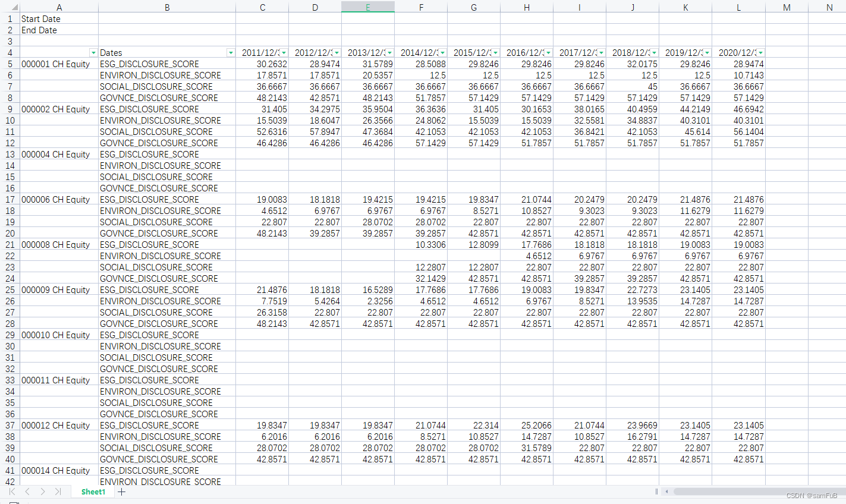
Task: Select ESG_DISCLOSURE_SCORE cell in row 5
Action: [x=167, y=64]
